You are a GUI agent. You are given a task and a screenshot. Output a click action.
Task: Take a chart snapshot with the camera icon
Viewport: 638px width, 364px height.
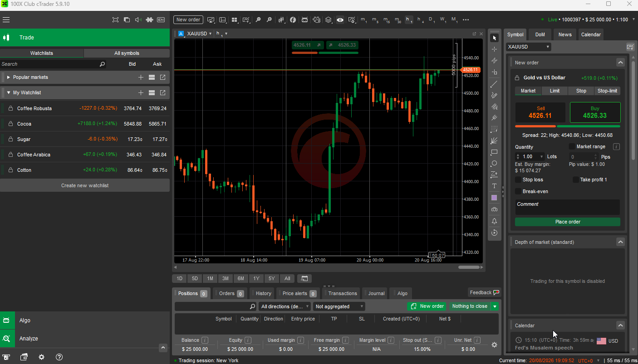[x=495, y=209]
